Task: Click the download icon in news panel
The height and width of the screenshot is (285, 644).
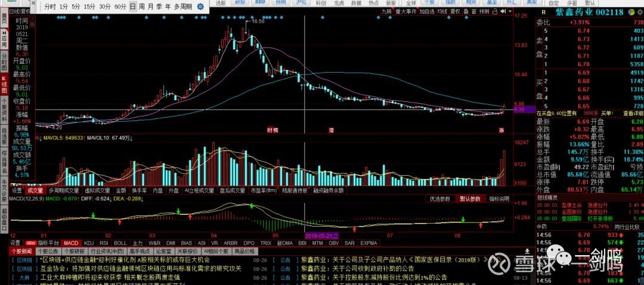Action: (527, 252)
